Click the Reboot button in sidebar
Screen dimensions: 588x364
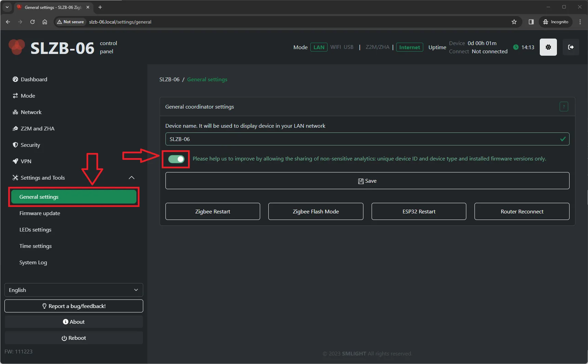[x=73, y=338]
